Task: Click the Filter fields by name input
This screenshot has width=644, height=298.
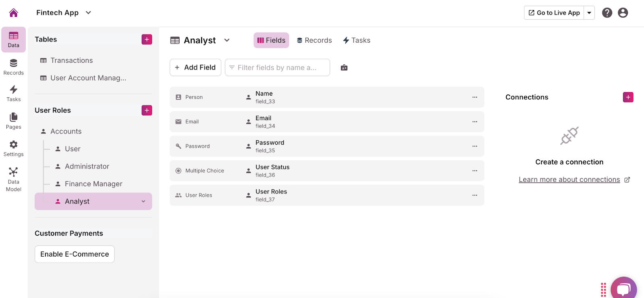Action: (x=277, y=68)
